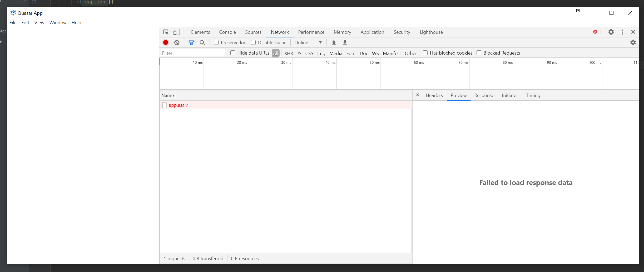Open the Timing tab for request details
The width and height of the screenshot is (644, 272).
533,95
